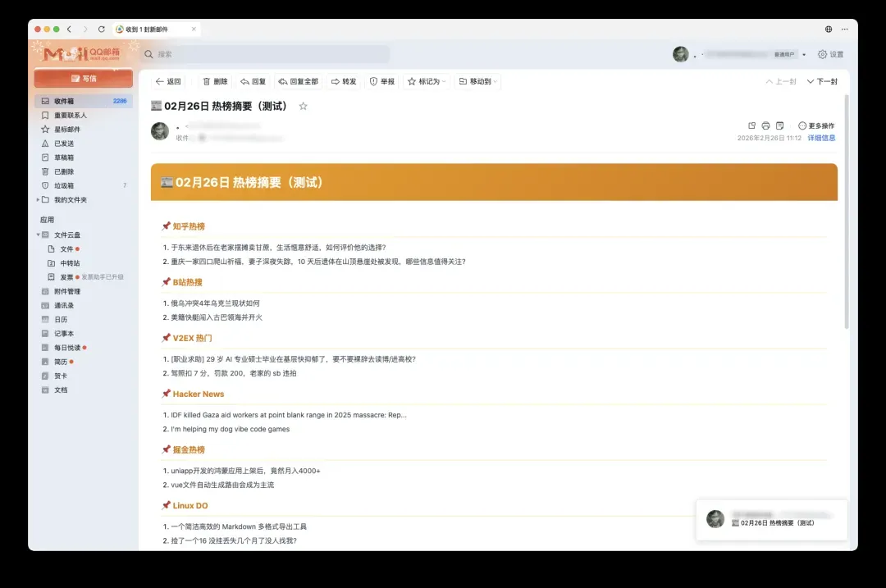This screenshot has width=886, height=588.
Task: Click the 详细信息 details link
Action: click(x=821, y=138)
